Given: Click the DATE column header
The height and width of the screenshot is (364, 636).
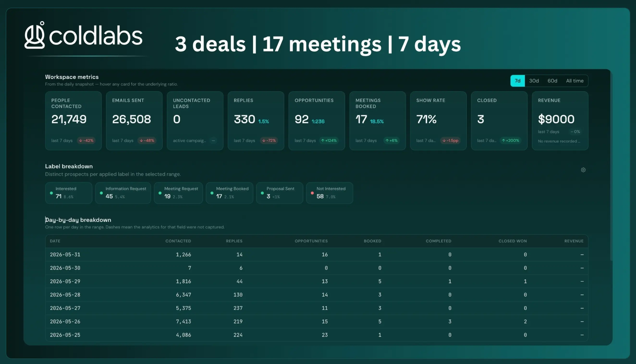Looking at the screenshot, I should 55,241.
